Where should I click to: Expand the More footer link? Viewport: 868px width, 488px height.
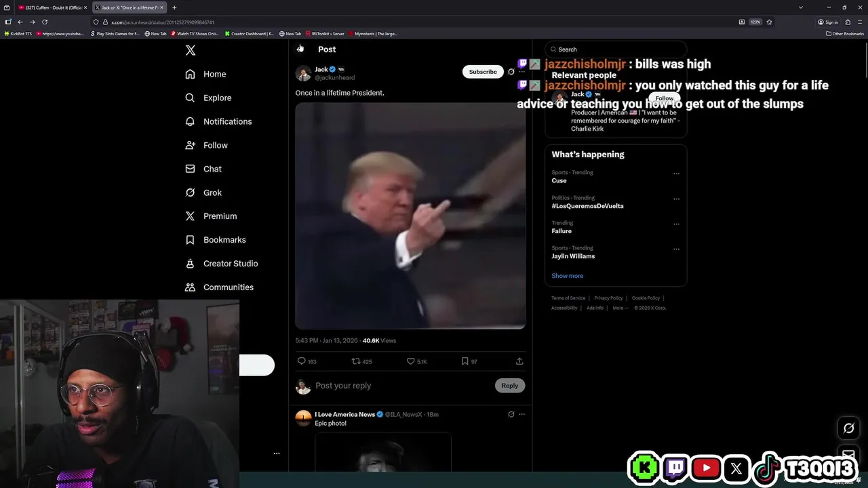pyautogui.click(x=620, y=308)
